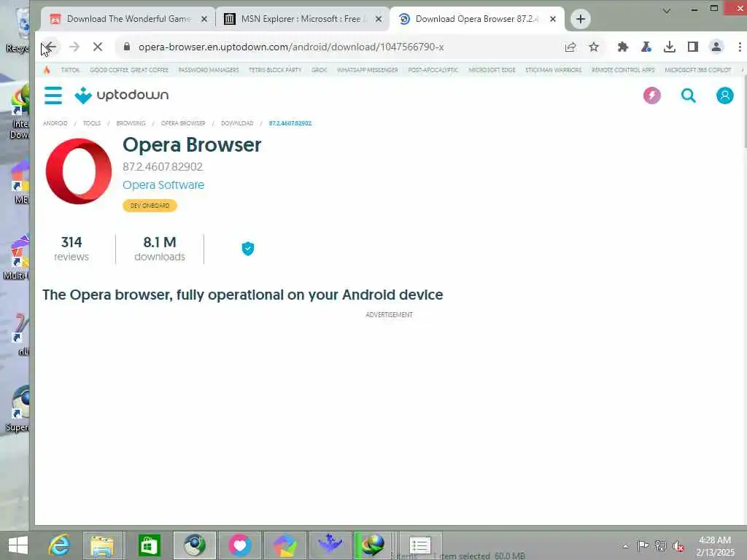Viewport: 747px width, 560px height.
Task: Click the Internet Download Manager taskbar icon
Action: pos(373,545)
